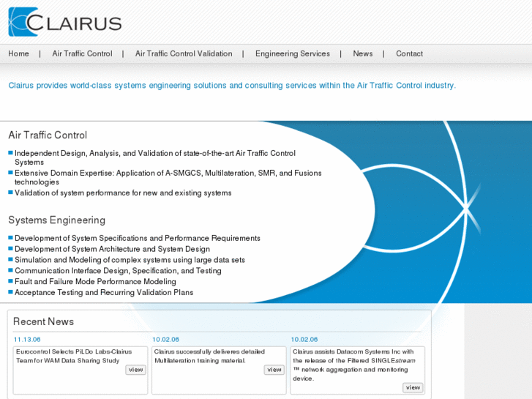The height and width of the screenshot is (399, 532).
Task: Go to Air Traffic Control Validation page
Action: coord(184,53)
